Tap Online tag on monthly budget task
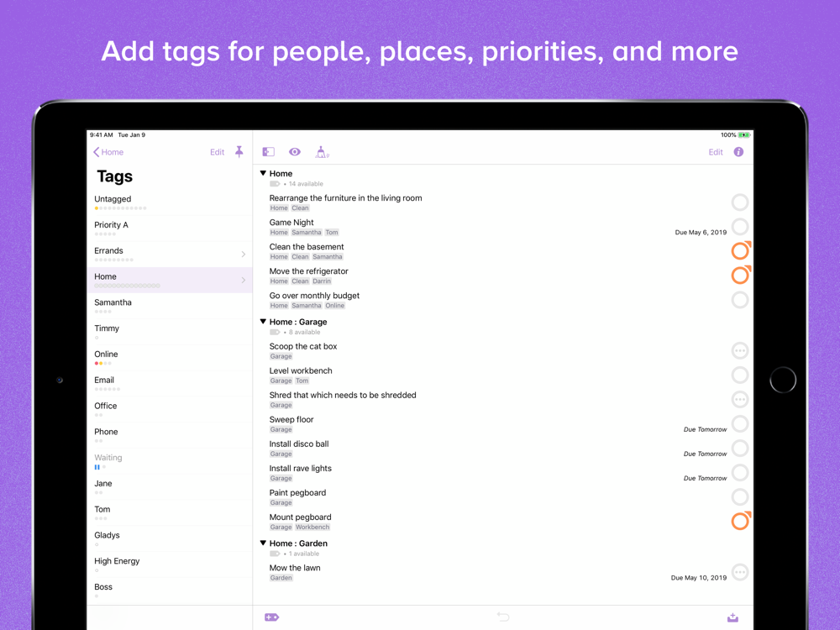 (x=335, y=306)
